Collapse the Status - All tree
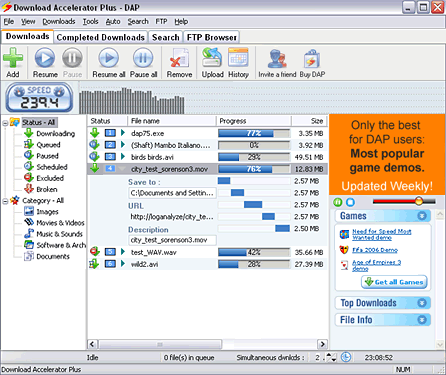 click(5, 123)
